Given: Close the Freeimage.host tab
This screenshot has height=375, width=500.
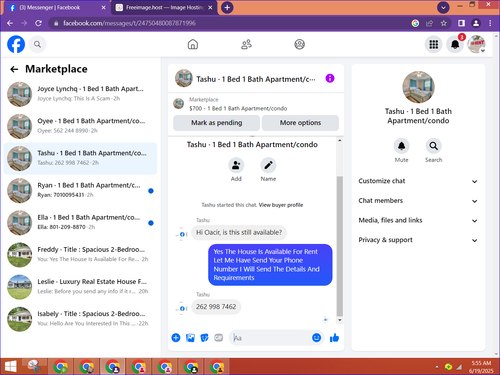Looking at the screenshot, I should coord(210,8).
